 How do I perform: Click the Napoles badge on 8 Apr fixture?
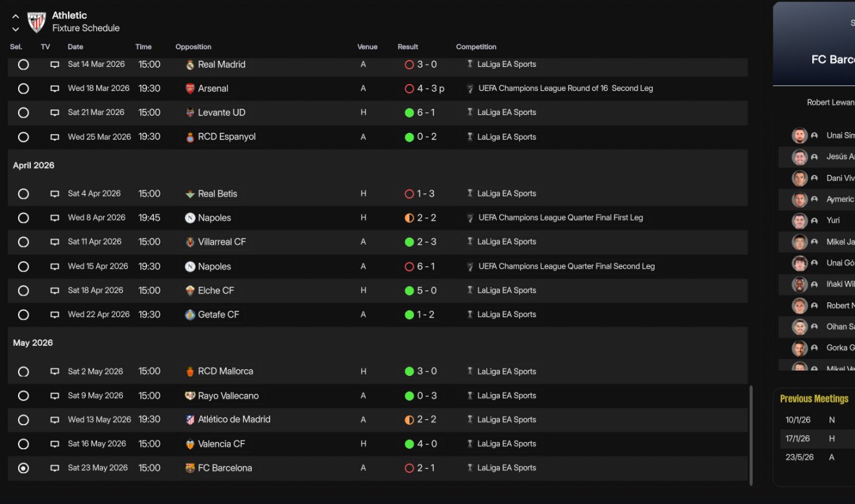coord(190,218)
